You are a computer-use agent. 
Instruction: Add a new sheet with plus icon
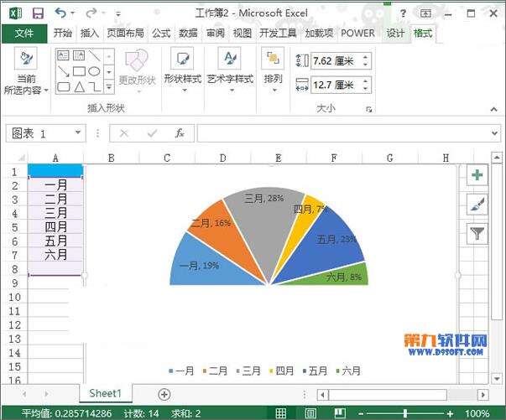[x=164, y=394]
